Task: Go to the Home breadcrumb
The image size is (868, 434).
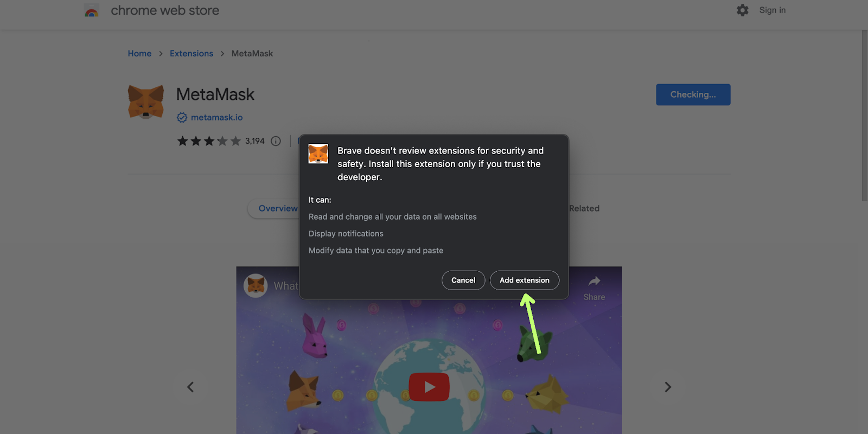Action: (139, 53)
